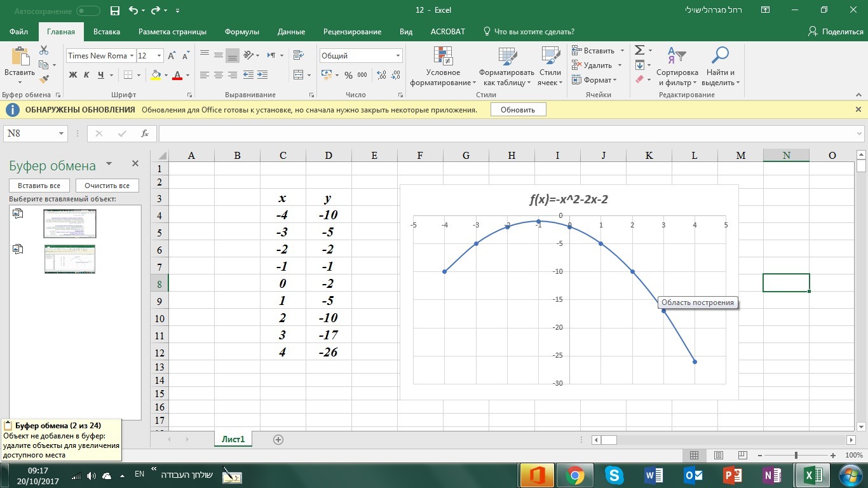Image resolution: width=868 pixels, height=488 pixels.
Task: Expand the number format dropdown (Общий)
Action: [x=398, y=56]
